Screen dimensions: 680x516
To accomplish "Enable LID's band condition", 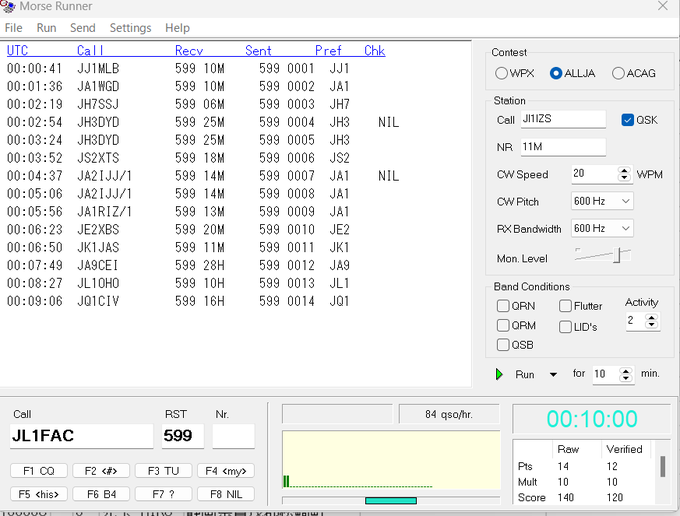I will (566, 327).
